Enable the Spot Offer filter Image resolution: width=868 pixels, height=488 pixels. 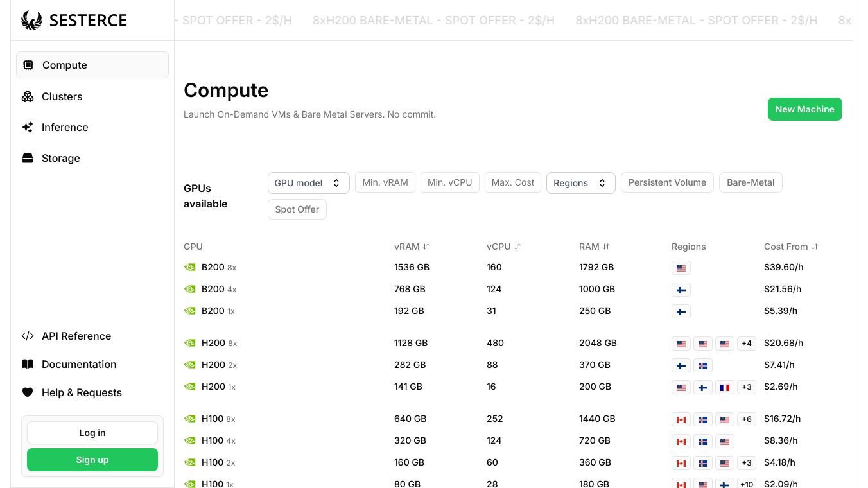click(297, 209)
